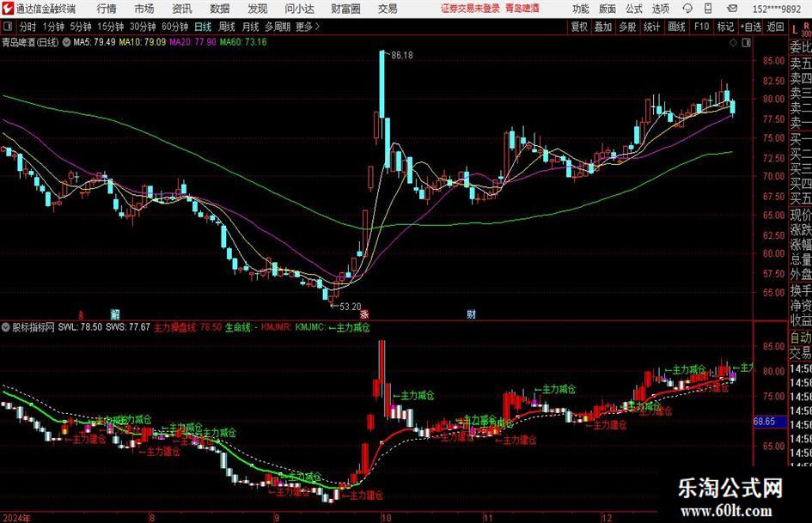The width and height of the screenshot is (812, 523).
Task: Click the 53.20 low price label
Action: coord(350,307)
